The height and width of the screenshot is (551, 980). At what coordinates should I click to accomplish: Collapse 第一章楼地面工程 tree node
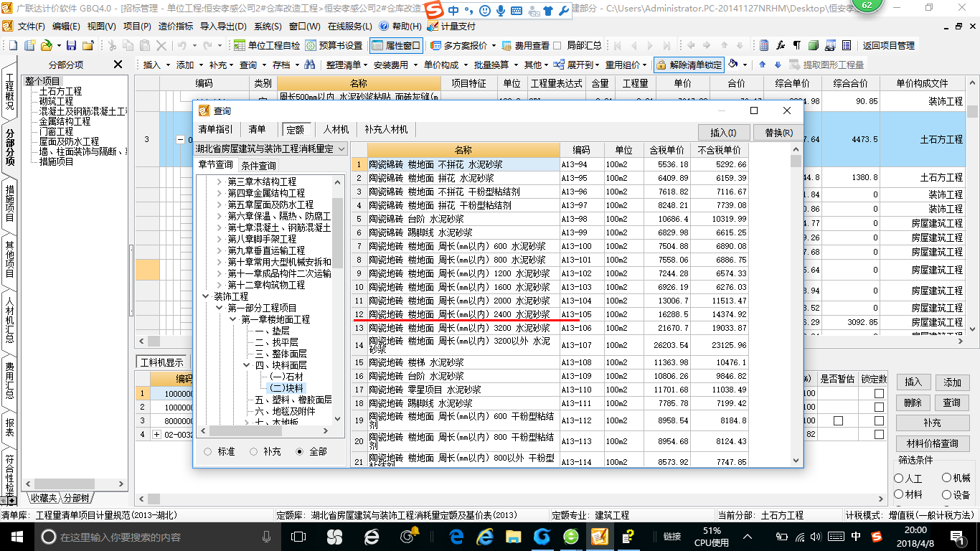point(232,319)
